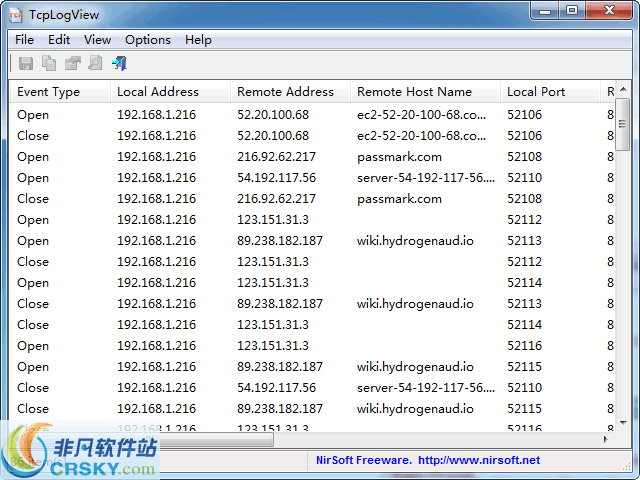Sort by the Event Type column header

pos(60,91)
